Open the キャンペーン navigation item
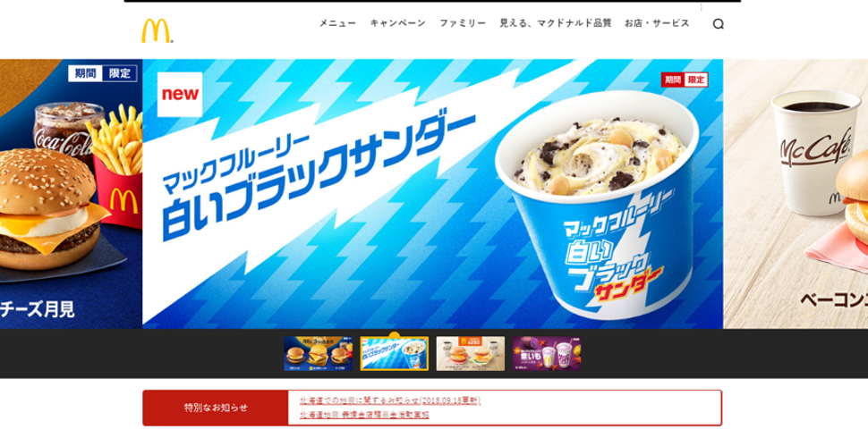 point(398,23)
